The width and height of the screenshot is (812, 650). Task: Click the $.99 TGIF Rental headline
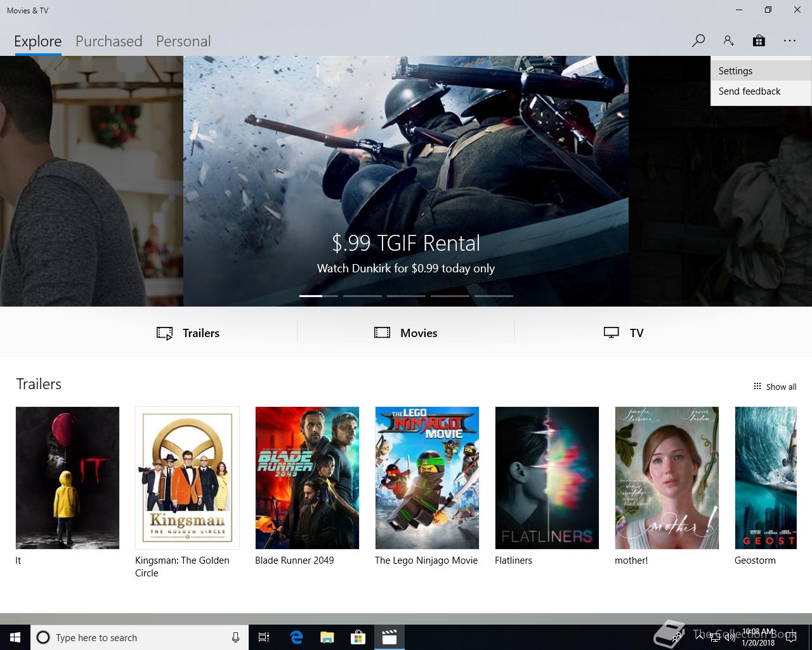pos(406,243)
